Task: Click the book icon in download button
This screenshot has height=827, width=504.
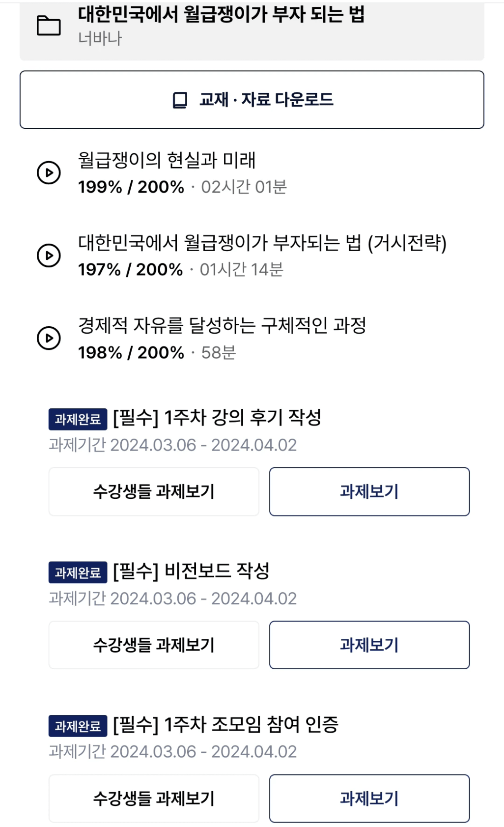Action: click(180, 100)
